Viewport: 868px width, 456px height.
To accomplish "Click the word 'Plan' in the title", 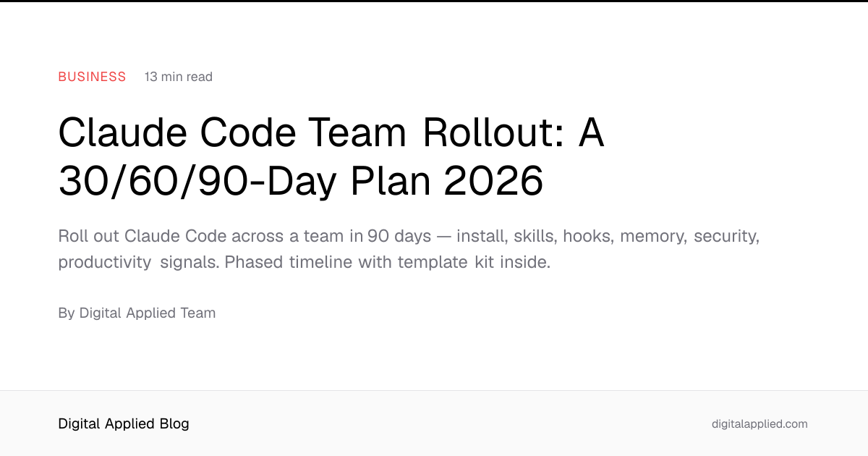I will 390,180.
